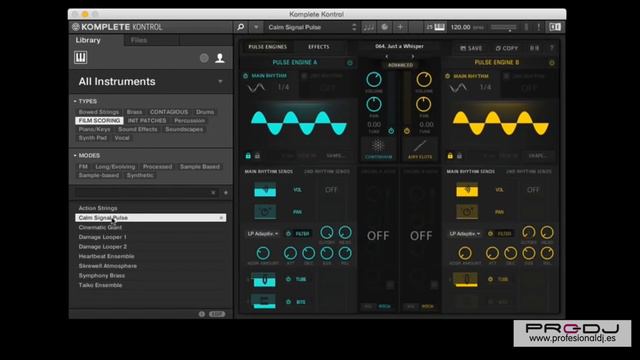Toggle Pulse Engine B power button
The width and height of the screenshot is (640, 360).
[552, 63]
